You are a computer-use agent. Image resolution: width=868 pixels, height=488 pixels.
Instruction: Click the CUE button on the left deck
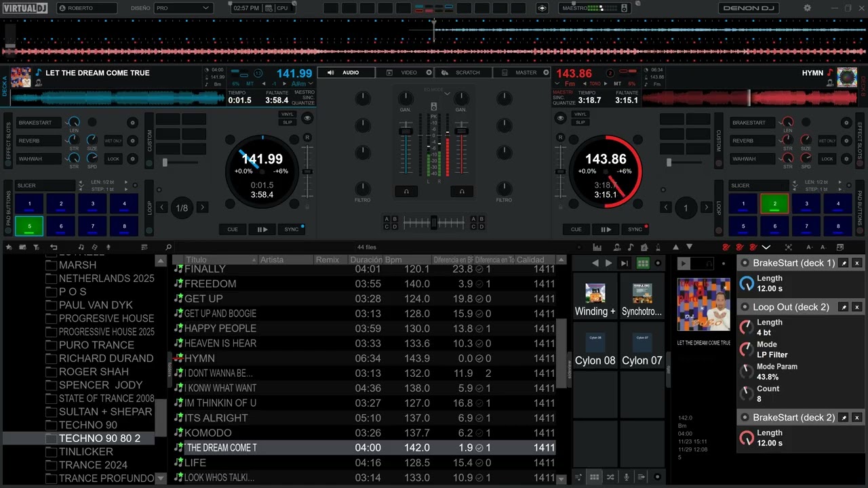click(x=233, y=229)
